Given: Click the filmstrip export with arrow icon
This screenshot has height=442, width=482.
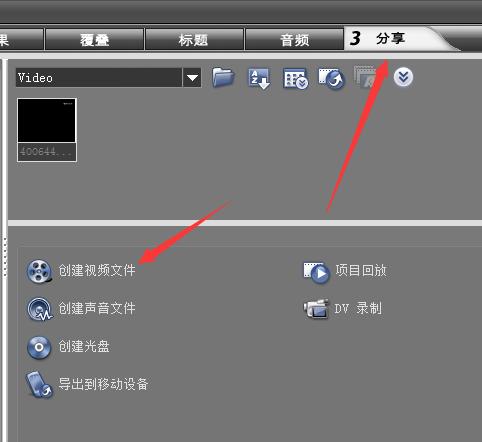Looking at the screenshot, I should coord(331,79).
